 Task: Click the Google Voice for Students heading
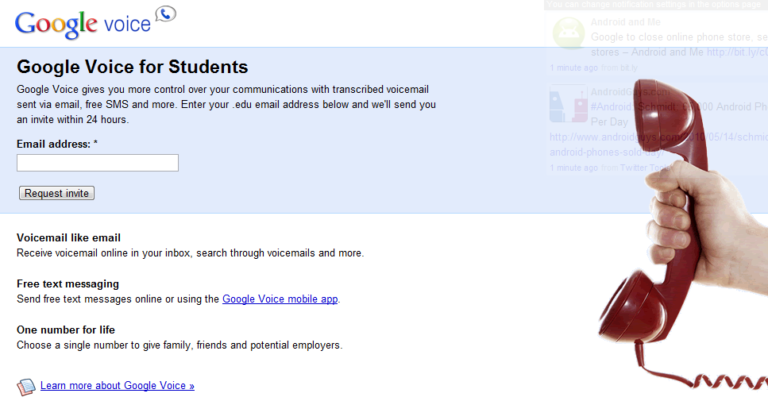[132, 68]
